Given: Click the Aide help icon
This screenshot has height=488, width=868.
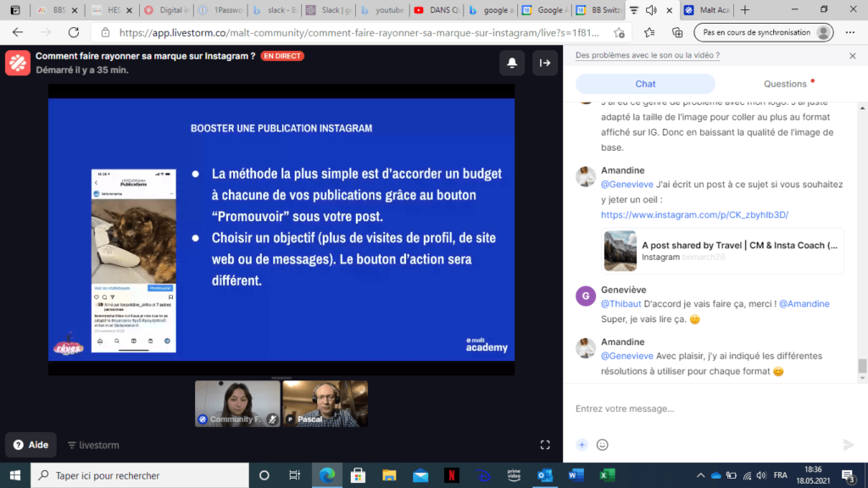Looking at the screenshot, I should point(19,444).
